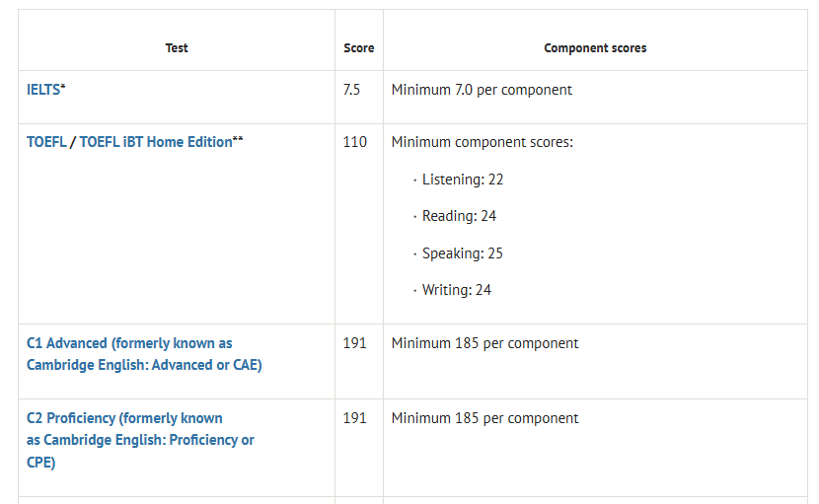Click Minimum 185 per component for C2
The image size is (819, 504).
[x=484, y=418]
